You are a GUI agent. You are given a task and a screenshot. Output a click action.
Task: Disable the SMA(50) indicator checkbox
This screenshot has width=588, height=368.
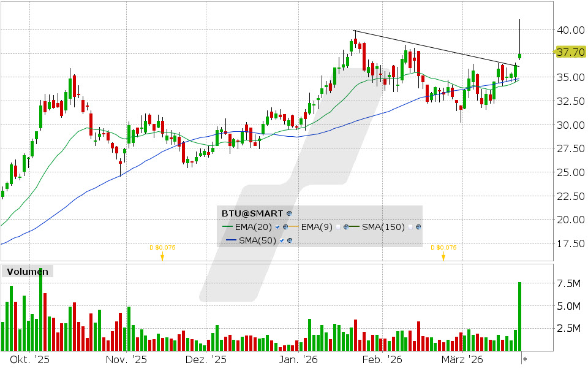(281, 239)
